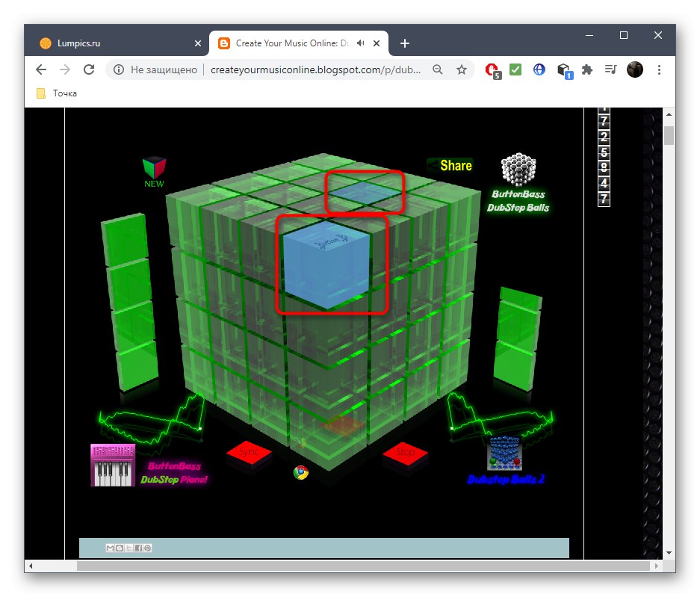
Task: Click the Chrome logo below the cube
Action: (x=301, y=472)
